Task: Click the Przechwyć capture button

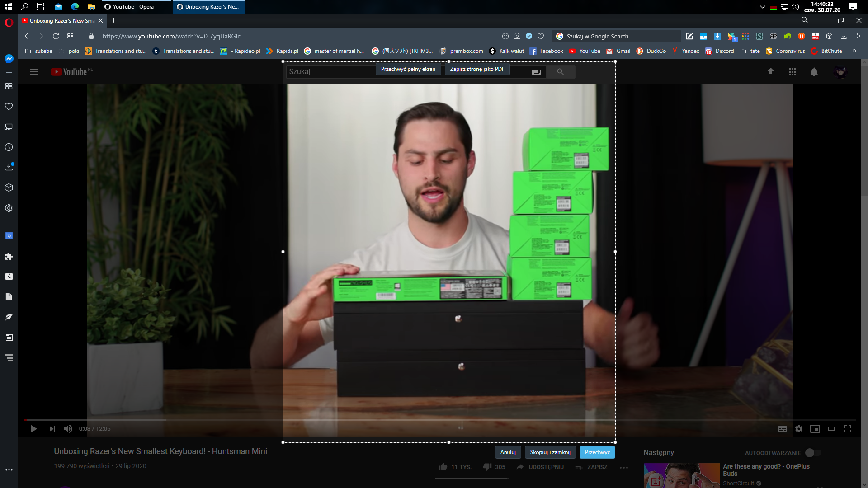Action: [597, 452]
